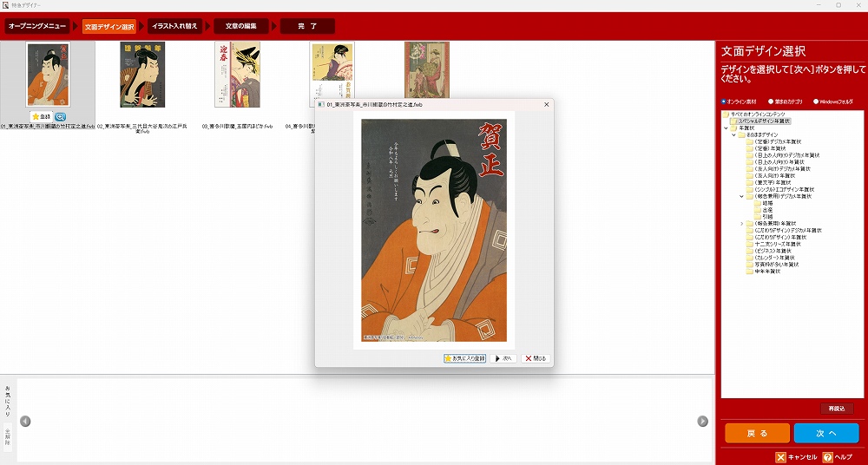868x465 pixels.
Task: Select the Windowsフォルダ radio button
Action: coord(816,102)
